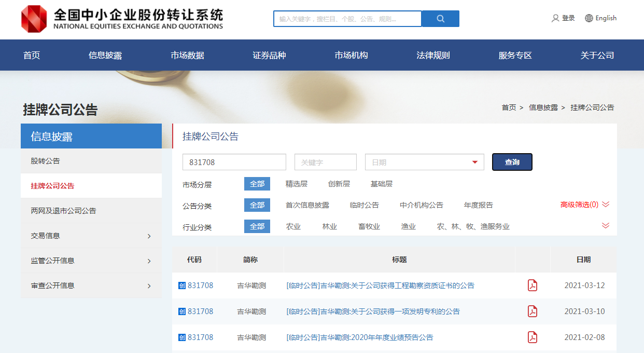Open 市场机构 navigation menu
The image size is (644, 353).
click(x=351, y=56)
